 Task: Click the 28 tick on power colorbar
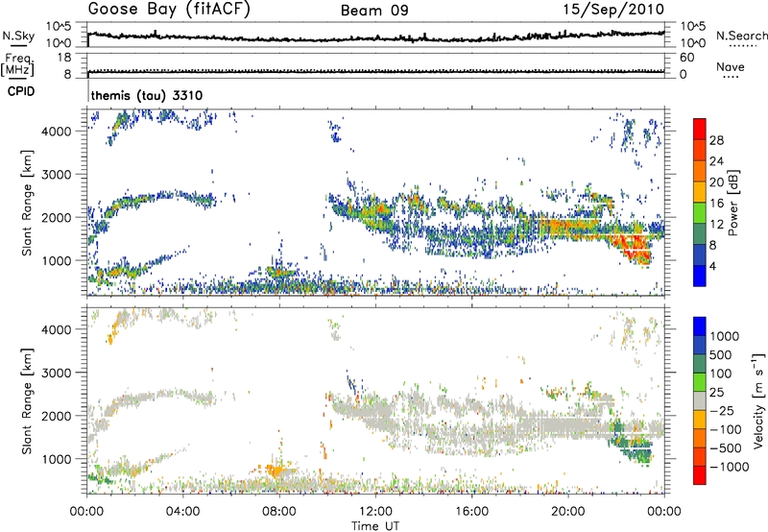(x=716, y=140)
